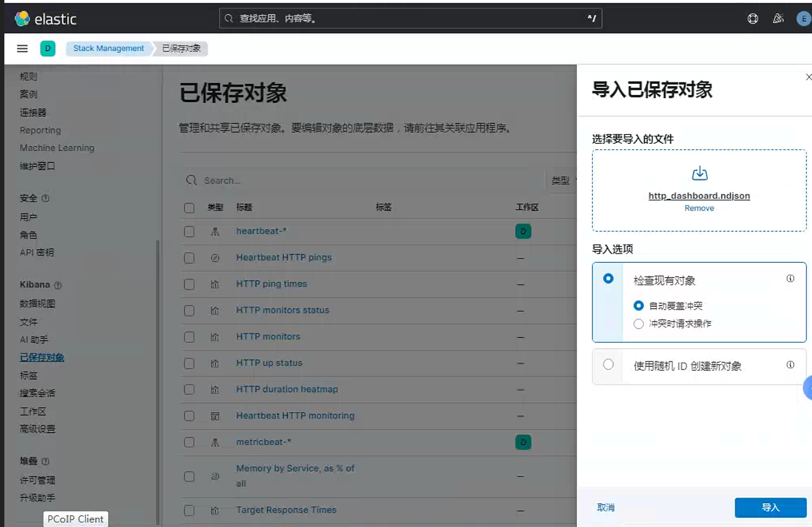Click the PCoIP Client tooltip label
Viewport: 812px width, 527px height.
76,519
